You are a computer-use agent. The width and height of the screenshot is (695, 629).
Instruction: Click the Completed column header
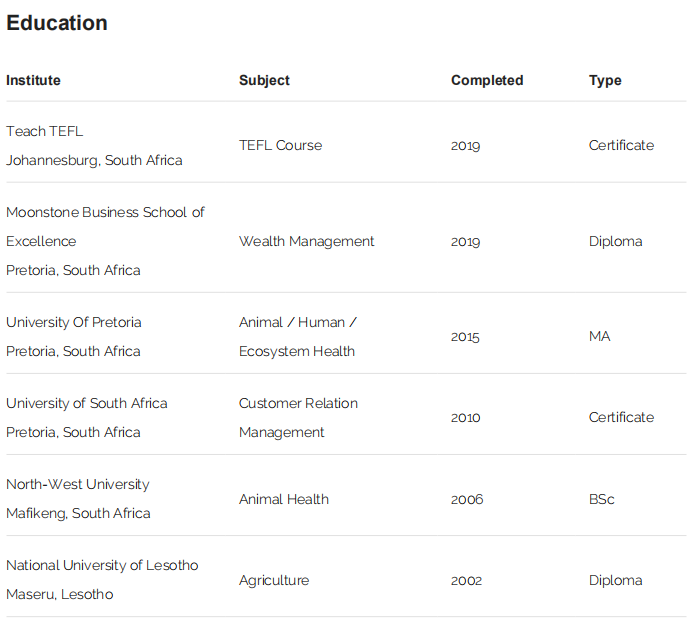(487, 80)
